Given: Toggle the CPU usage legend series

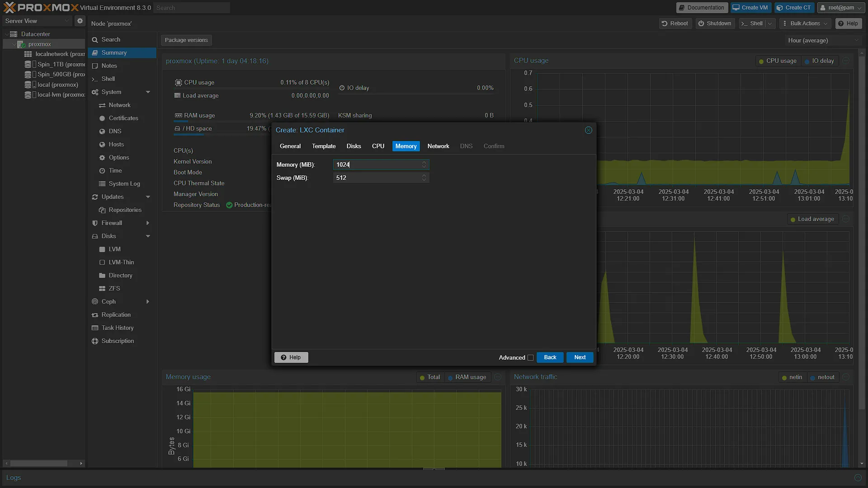Looking at the screenshot, I should click(x=778, y=61).
